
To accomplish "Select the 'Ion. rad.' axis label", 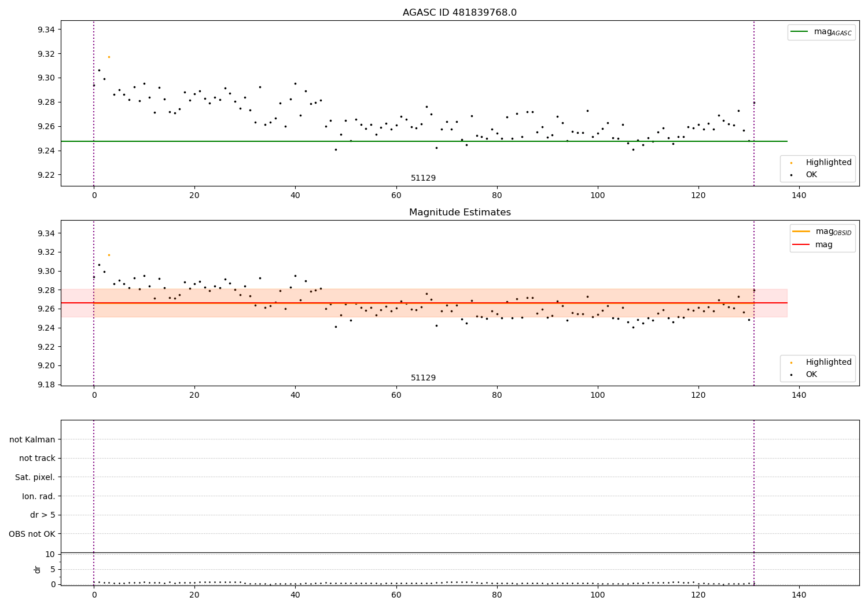I will 39,496.
